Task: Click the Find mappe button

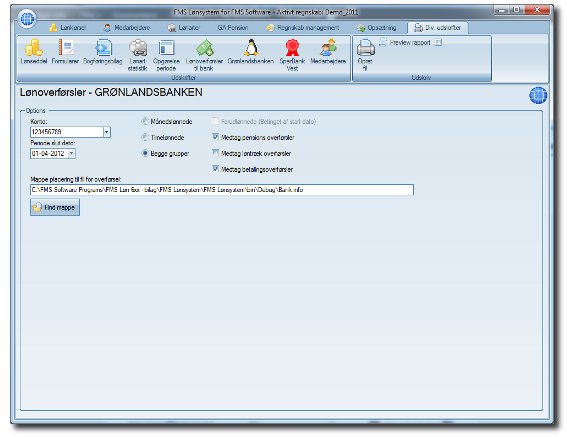Action: coord(55,207)
